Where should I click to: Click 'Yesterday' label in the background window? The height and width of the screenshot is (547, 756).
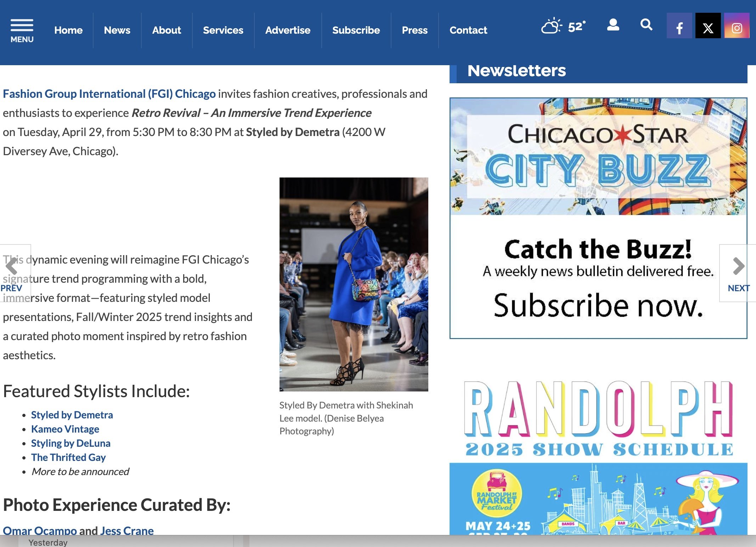pyautogui.click(x=48, y=542)
